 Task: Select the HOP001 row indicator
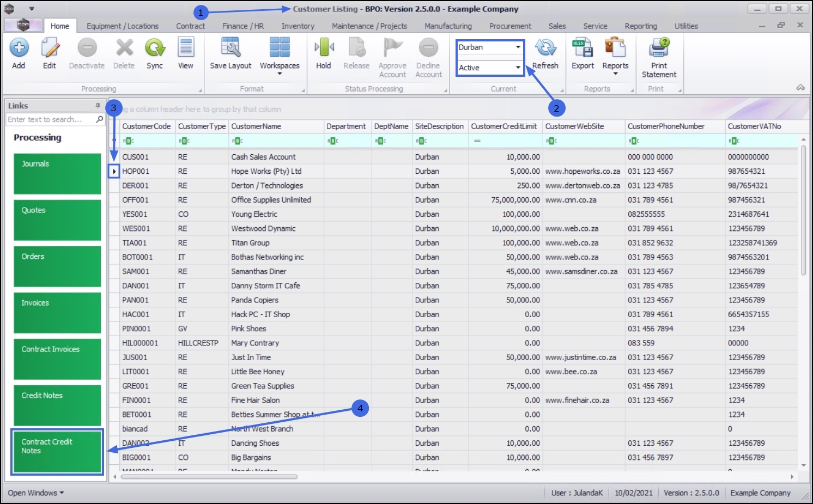(114, 171)
